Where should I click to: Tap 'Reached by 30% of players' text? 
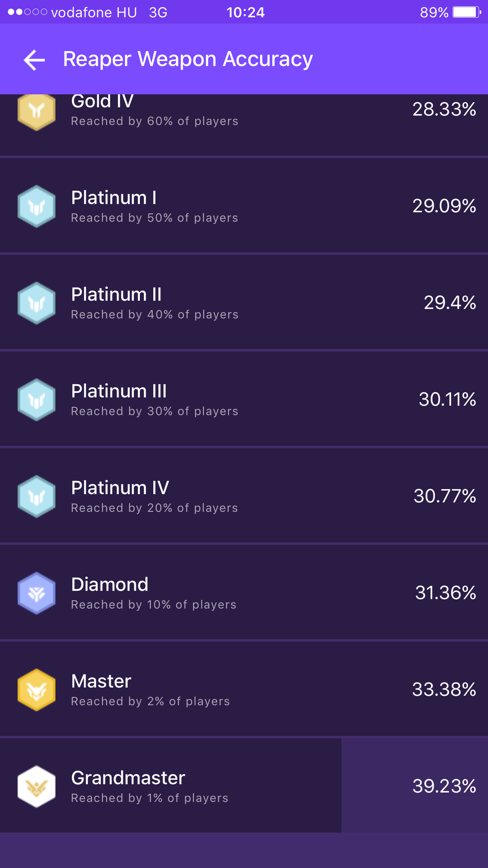point(155,411)
